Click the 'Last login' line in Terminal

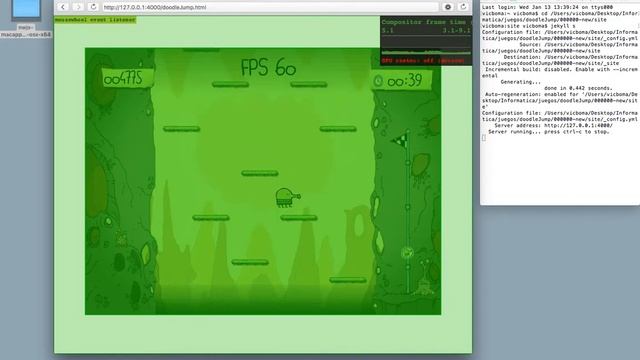click(x=547, y=7)
